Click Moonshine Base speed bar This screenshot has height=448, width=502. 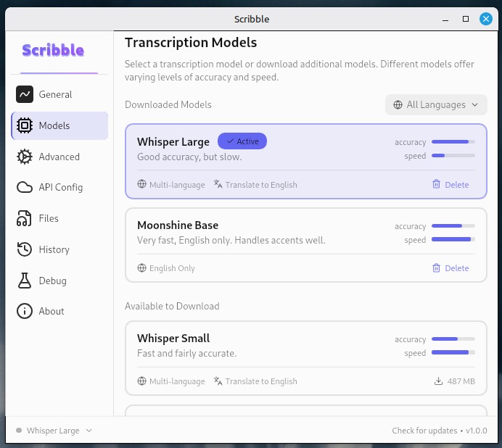pos(453,239)
